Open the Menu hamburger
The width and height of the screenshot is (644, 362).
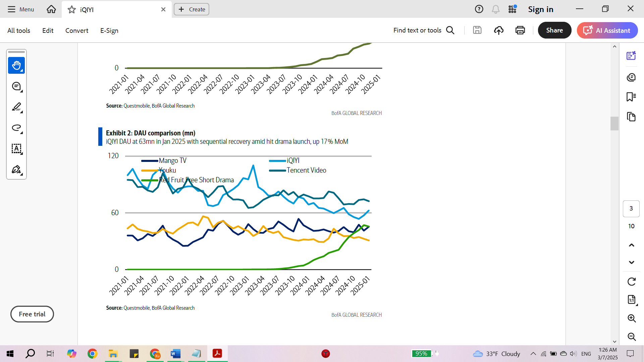[21, 9]
